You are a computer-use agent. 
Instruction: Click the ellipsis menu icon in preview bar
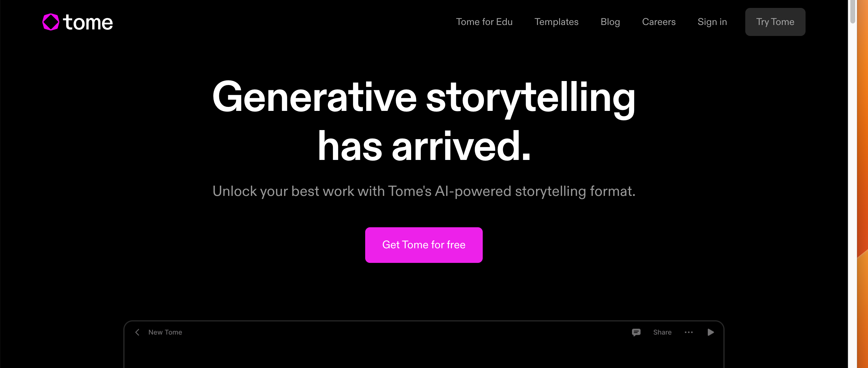click(689, 332)
